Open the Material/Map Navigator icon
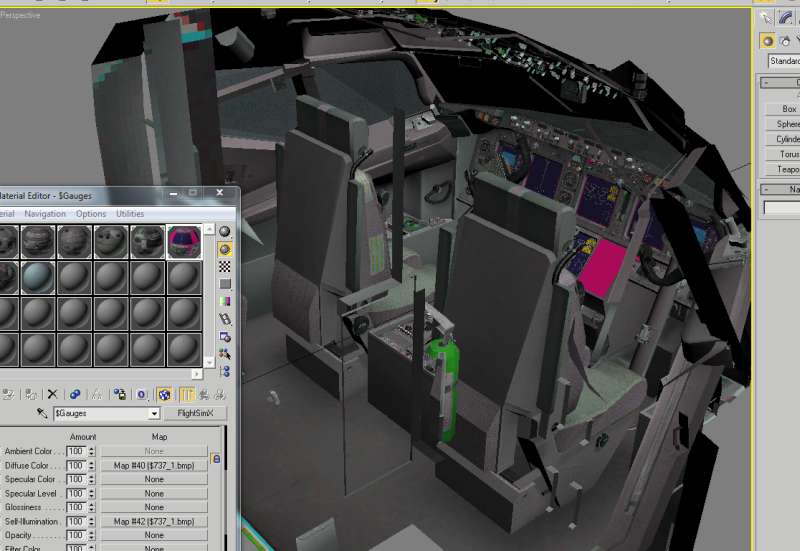The height and width of the screenshot is (551, 800). click(224, 371)
